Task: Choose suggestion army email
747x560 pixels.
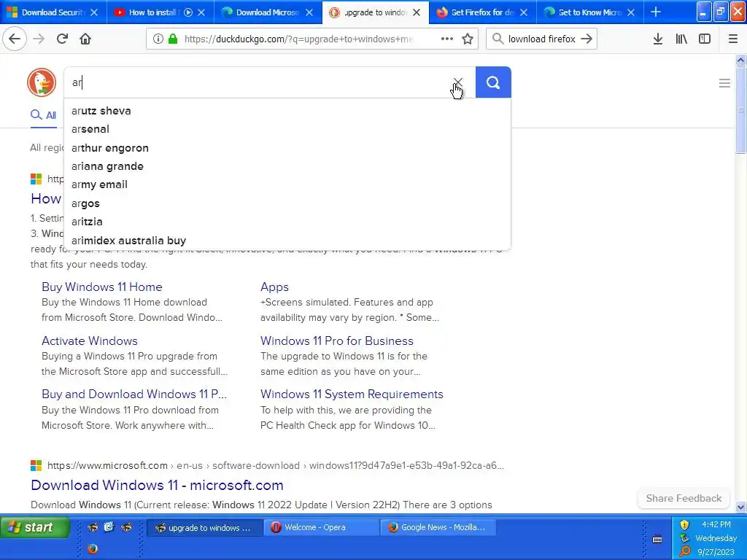Action: (287, 184)
